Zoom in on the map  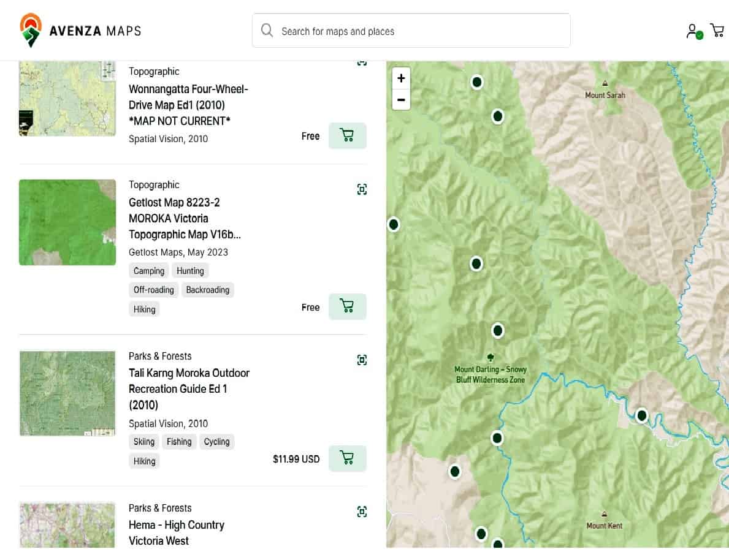[401, 78]
